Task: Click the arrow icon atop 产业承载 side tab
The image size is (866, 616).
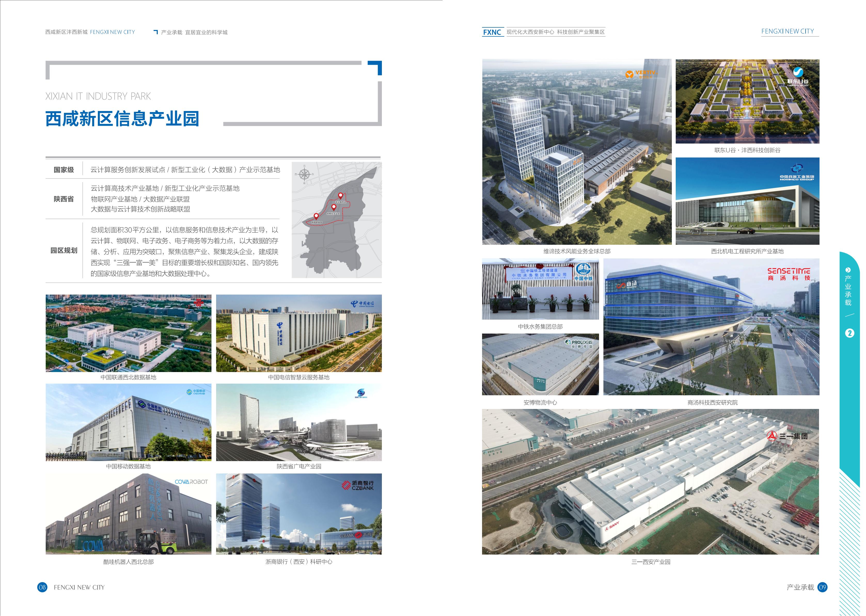Action: [848, 270]
